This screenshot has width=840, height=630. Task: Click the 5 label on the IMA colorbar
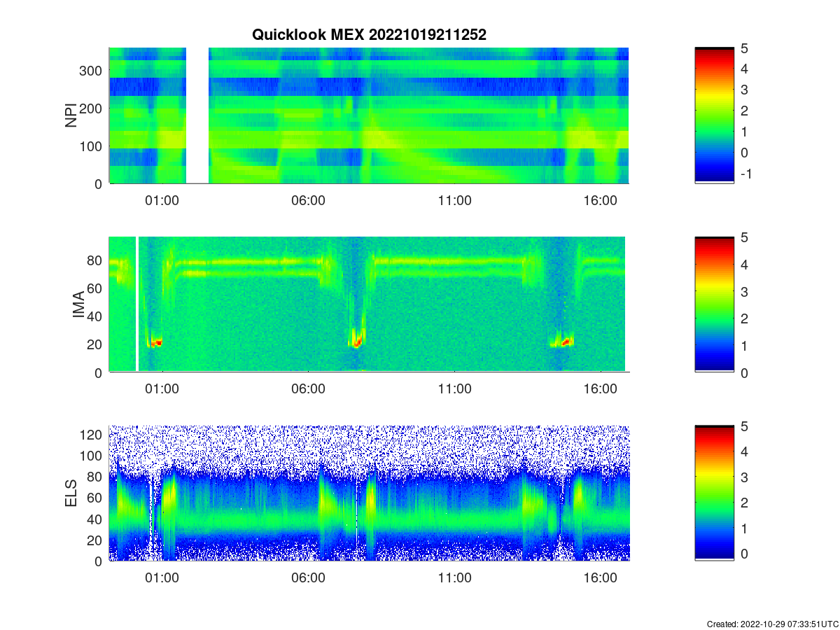point(744,237)
